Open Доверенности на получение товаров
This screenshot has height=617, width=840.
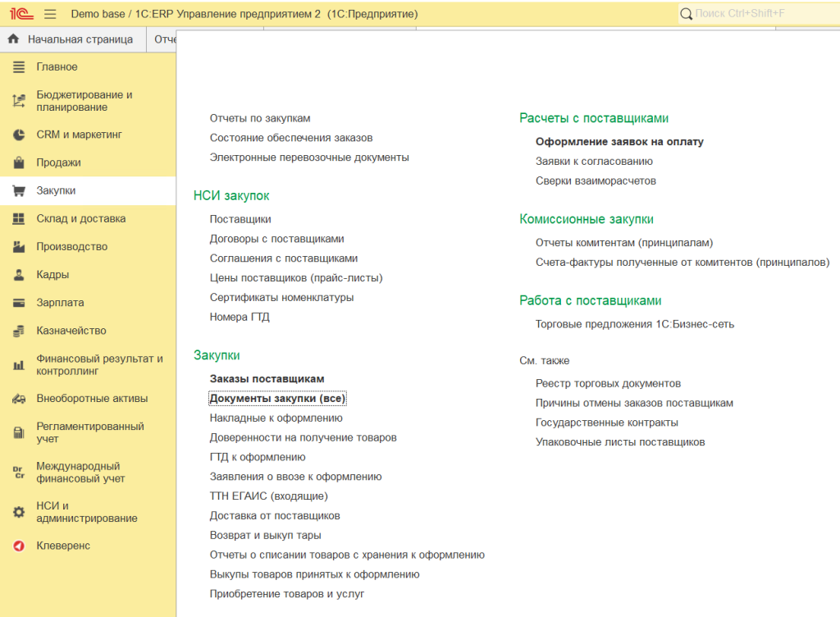click(x=303, y=437)
